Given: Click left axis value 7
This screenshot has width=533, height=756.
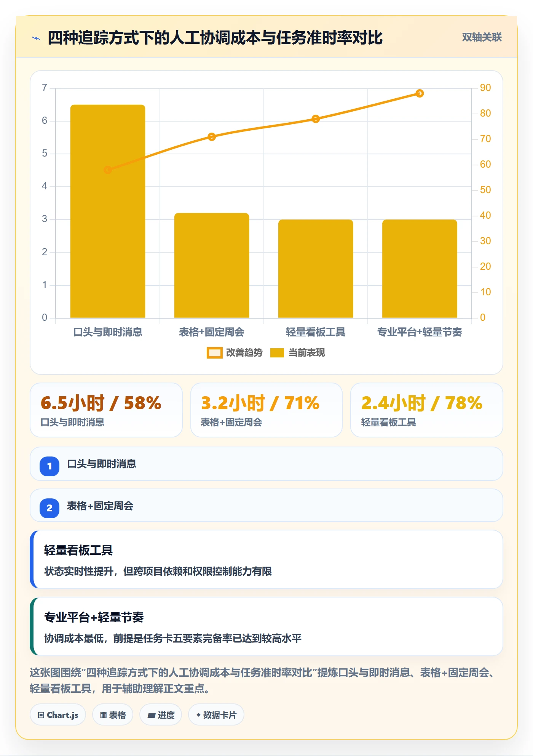Looking at the screenshot, I should [45, 88].
